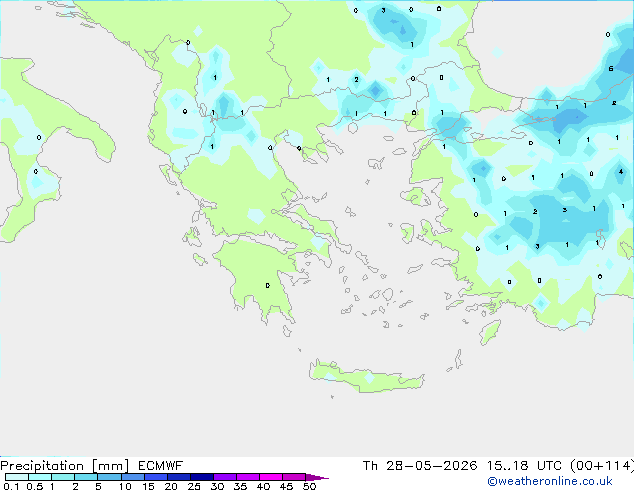
Task: Click the '25' legend scale label
Action: coord(194,486)
